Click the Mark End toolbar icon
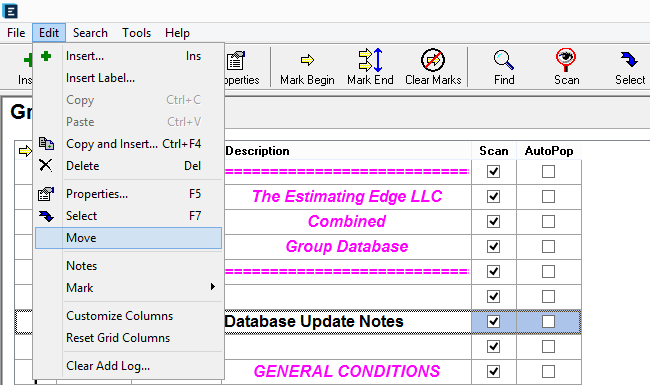This screenshot has width=650, height=385. tap(370, 60)
